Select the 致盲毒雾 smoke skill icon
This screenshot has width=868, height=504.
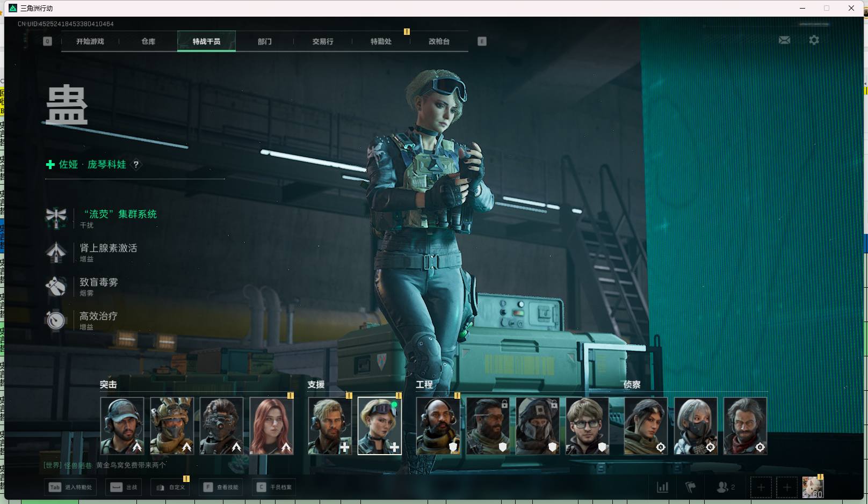pos(56,286)
